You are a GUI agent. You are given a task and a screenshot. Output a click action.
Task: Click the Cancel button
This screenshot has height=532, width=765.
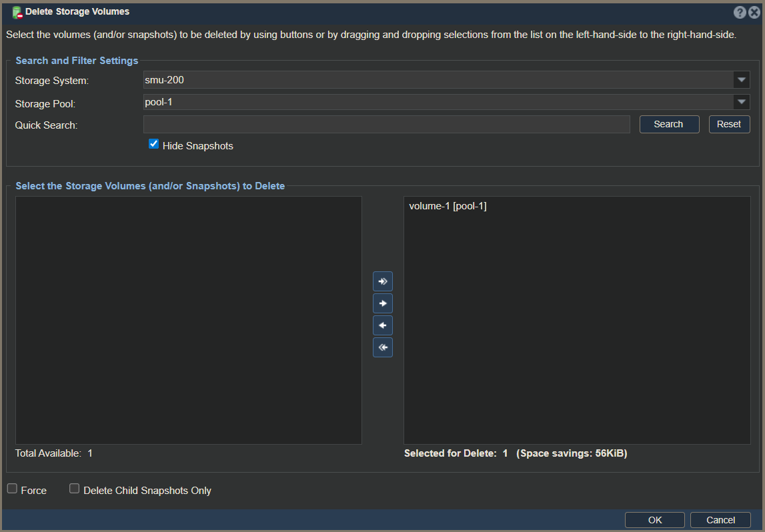(x=720, y=520)
